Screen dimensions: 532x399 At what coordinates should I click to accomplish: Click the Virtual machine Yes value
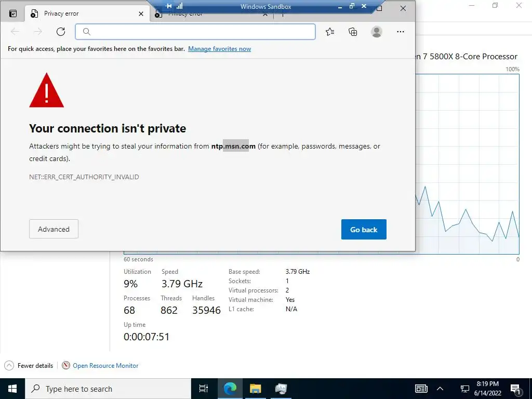click(x=290, y=300)
